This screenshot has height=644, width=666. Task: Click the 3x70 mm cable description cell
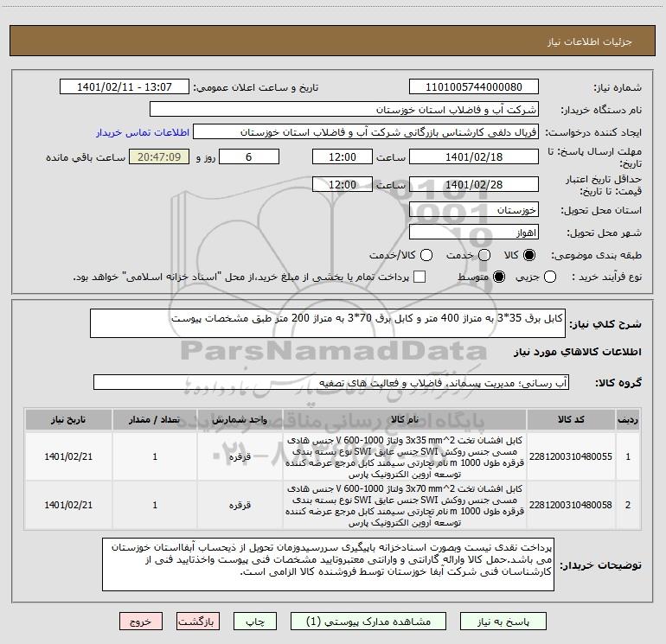tap(405, 505)
